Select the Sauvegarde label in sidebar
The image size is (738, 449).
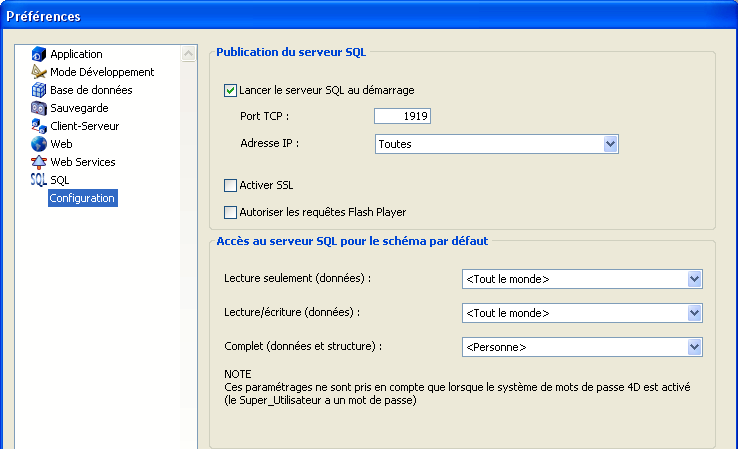tap(79, 108)
